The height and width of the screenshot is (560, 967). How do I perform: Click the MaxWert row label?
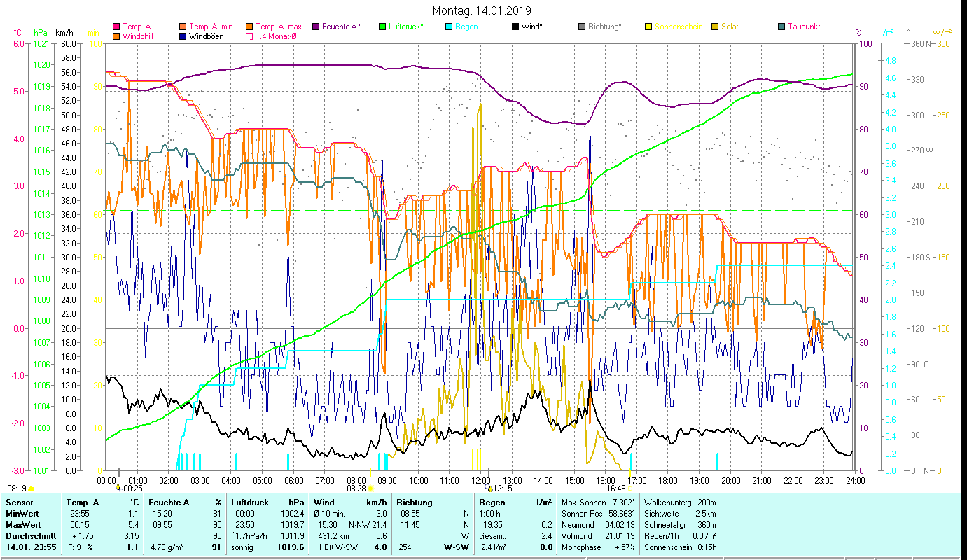tap(24, 525)
